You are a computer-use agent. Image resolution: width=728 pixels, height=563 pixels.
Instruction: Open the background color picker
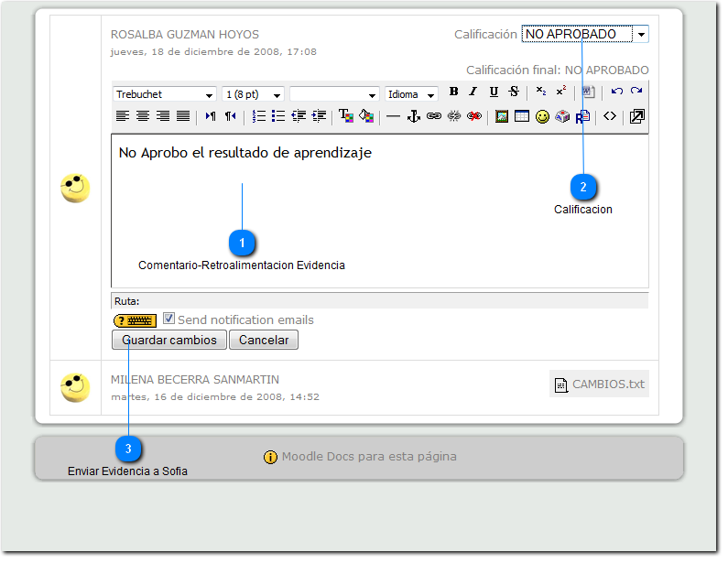[366, 116]
